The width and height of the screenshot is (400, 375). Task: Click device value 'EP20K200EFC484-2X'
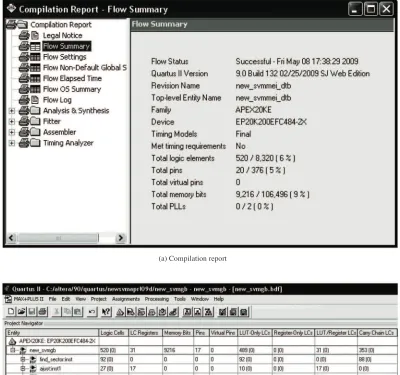pos(271,122)
